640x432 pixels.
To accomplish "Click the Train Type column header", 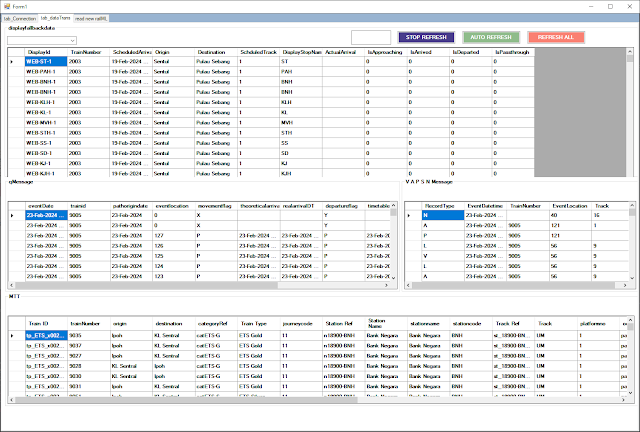I will pyautogui.click(x=258, y=323).
